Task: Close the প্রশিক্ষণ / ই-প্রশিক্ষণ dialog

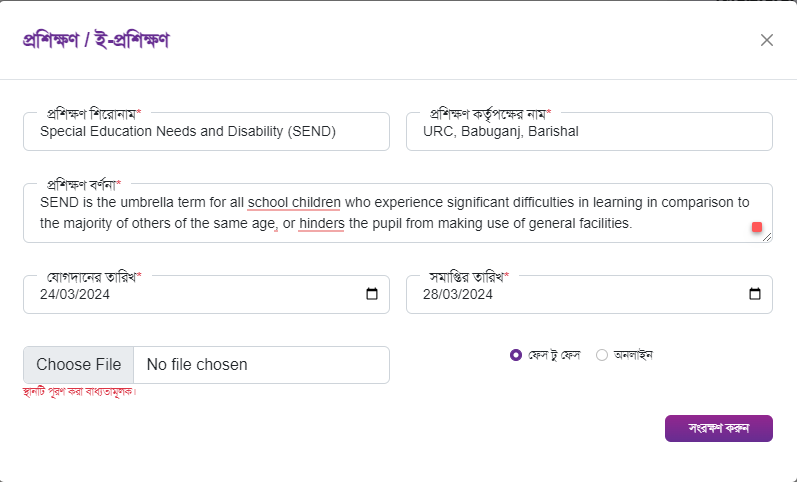Action: point(767,40)
